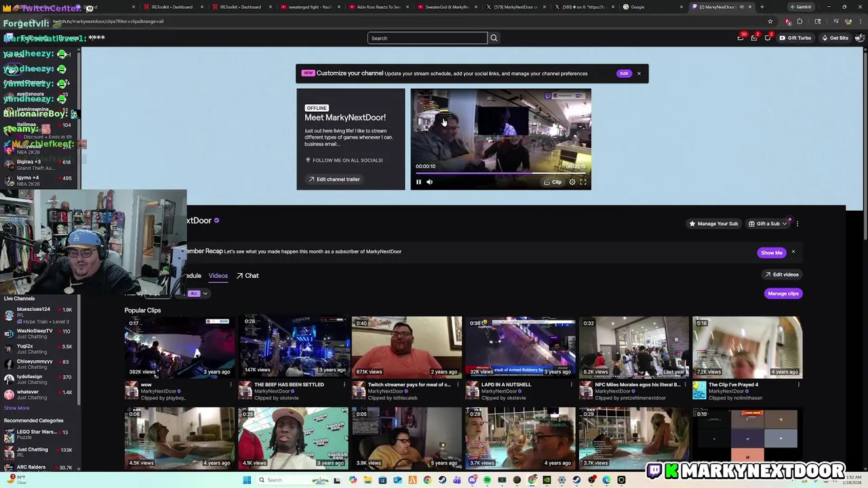The image size is (868, 488).
Task: Open channel three-dot more options menu
Action: (x=797, y=224)
